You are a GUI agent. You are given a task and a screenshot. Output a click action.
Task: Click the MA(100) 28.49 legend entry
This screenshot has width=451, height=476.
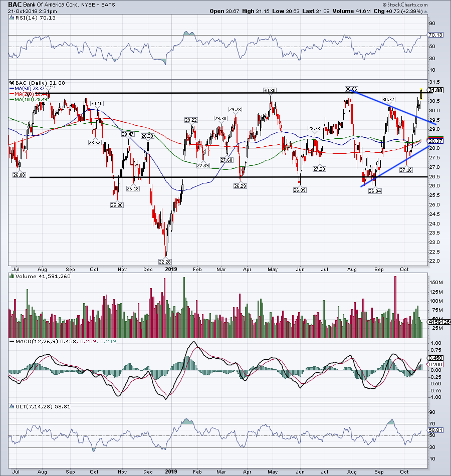(x=29, y=99)
